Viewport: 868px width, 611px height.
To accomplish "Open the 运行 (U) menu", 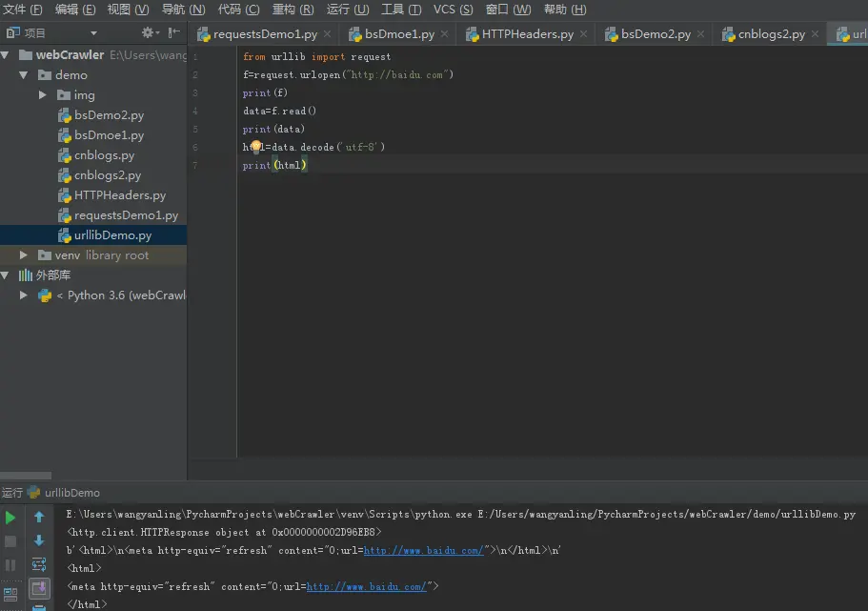I will pos(348,10).
